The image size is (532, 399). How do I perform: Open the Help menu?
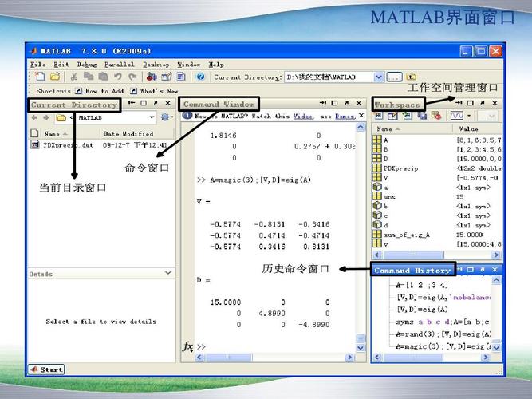click(x=216, y=65)
